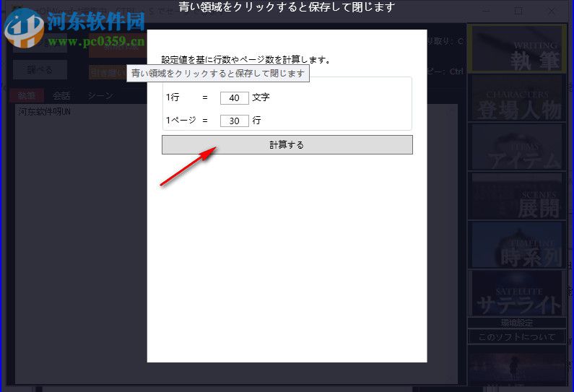Close the background main window

pos(552,11)
